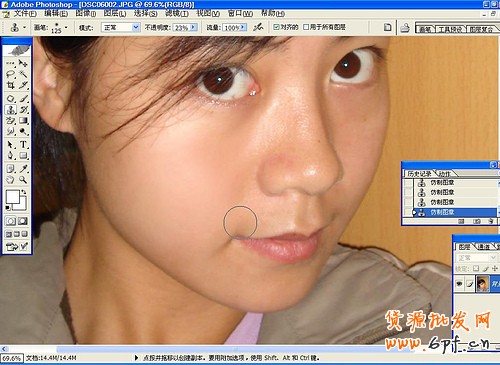The width and height of the screenshot is (500, 365).
Task: Click the zoom percentage field in status bar
Action: pos(12,358)
